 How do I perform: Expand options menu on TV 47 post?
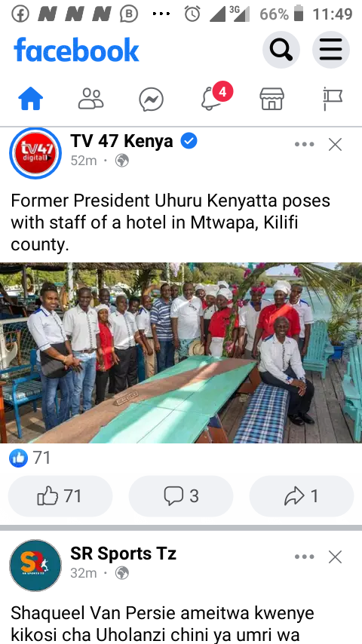(x=305, y=144)
